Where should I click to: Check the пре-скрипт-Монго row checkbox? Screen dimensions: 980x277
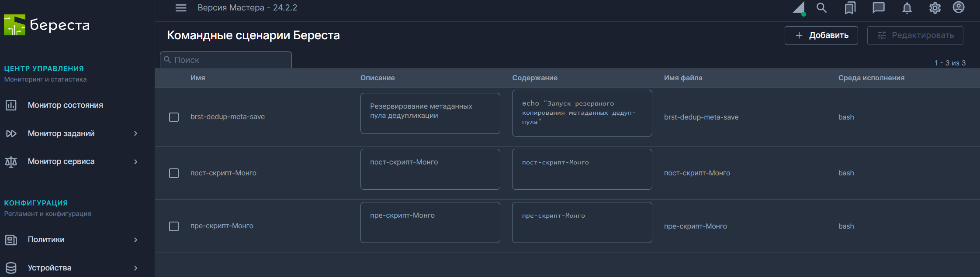click(174, 226)
